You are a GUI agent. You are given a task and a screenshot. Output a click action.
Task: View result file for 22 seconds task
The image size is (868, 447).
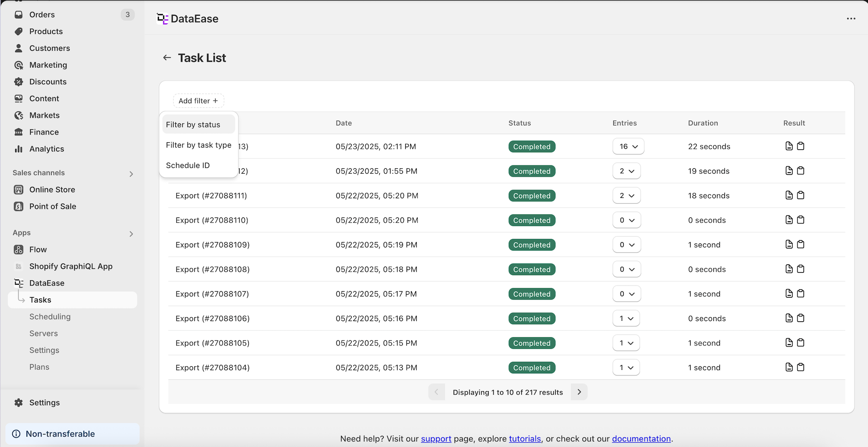[x=789, y=146]
